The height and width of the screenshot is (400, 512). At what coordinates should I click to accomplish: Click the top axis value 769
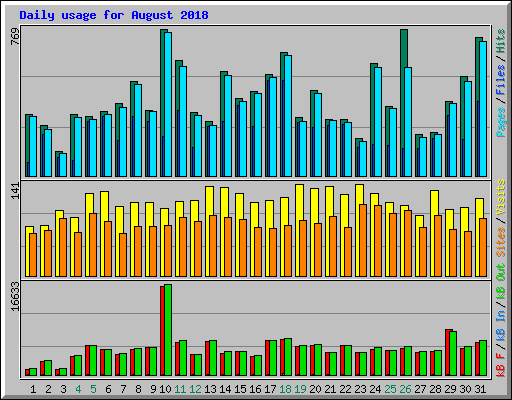(x=15, y=36)
